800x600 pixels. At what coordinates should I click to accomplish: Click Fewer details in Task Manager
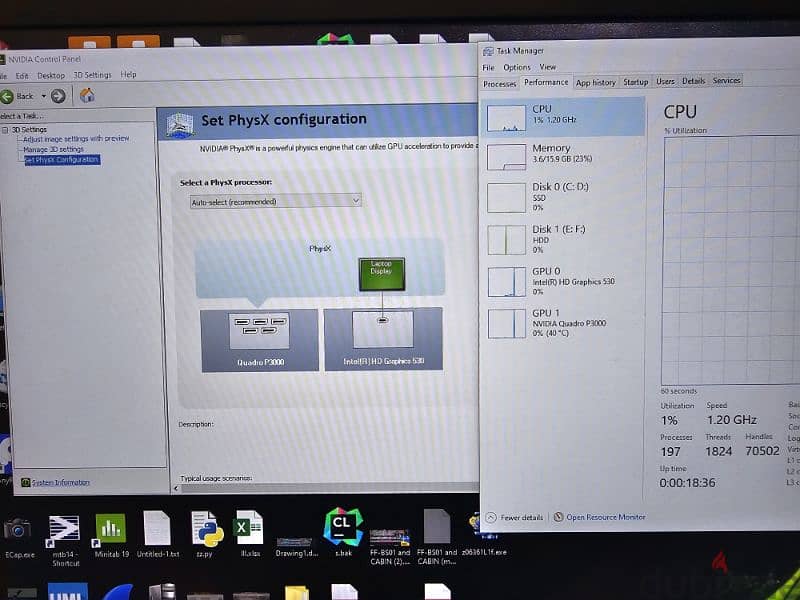coord(521,517)
